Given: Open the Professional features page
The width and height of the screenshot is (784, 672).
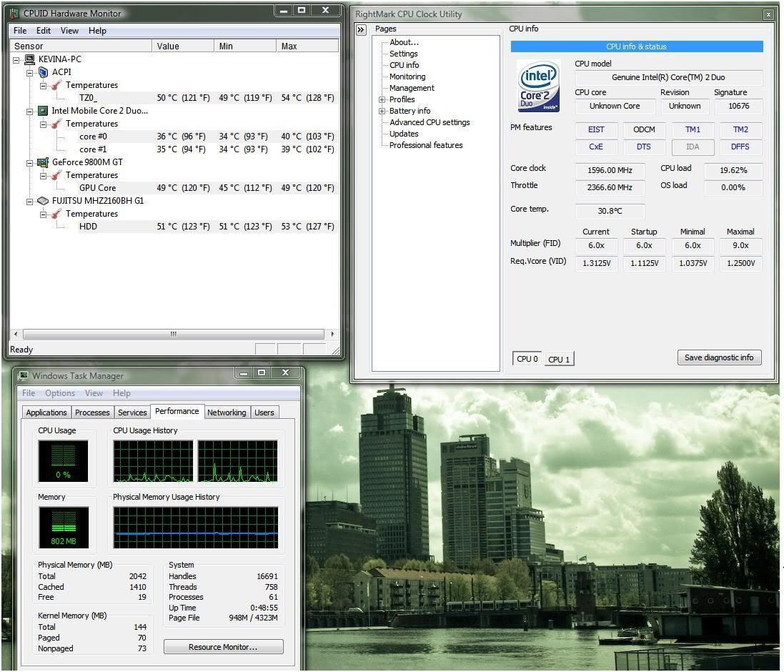Looking at the screenshot, I should point(426,145).
